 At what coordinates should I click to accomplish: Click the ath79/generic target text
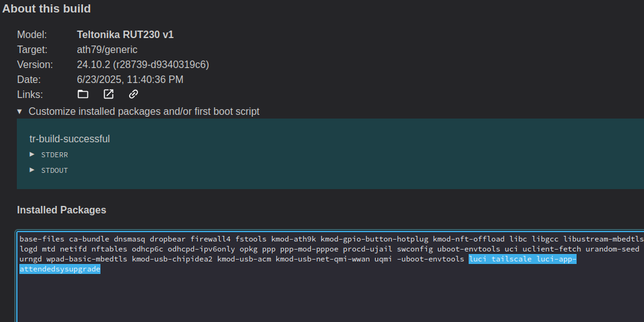pos(107,50)
